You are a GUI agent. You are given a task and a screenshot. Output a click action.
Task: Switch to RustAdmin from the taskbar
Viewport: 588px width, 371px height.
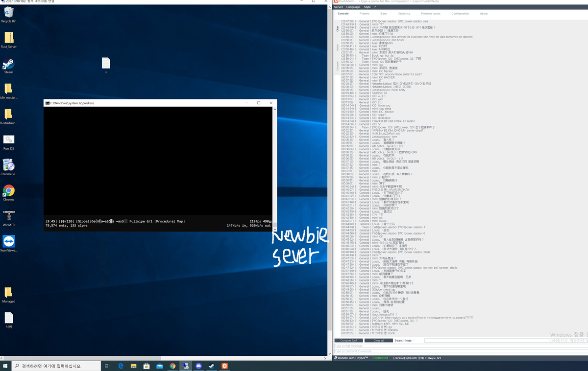224,366
